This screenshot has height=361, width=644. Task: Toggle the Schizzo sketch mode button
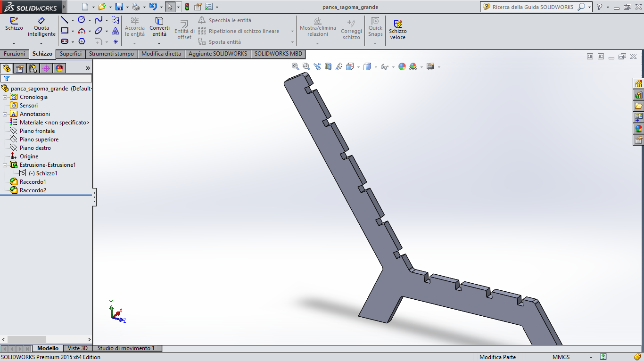[x=14, y=24]
